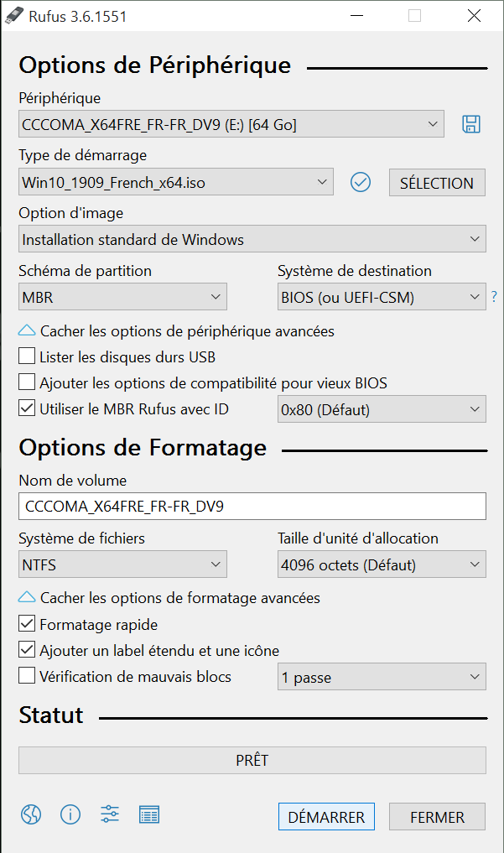This screenshot has width=504, height=853.
Task: Click the checksum checkmark icon
Action: (x=361, y=182)
